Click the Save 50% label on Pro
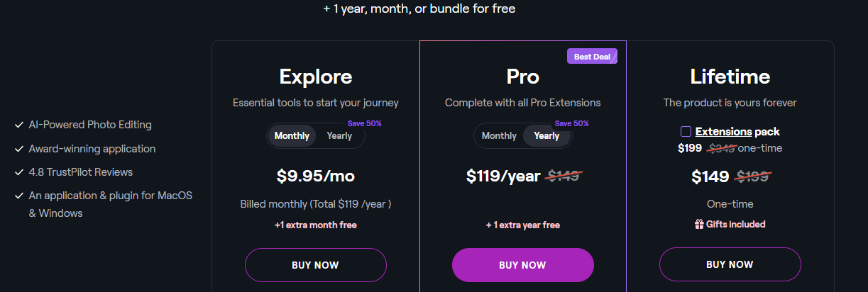 coord(571,123)
